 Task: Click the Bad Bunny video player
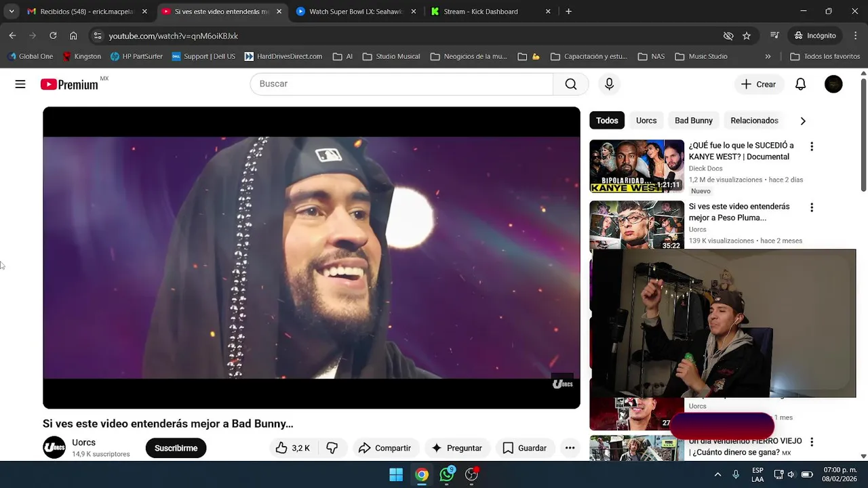coord(311,258)
